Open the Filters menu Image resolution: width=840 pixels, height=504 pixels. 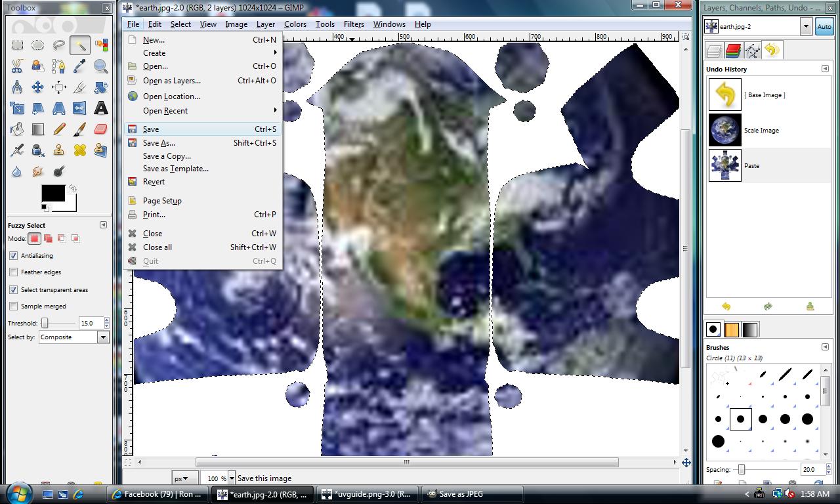pyautogui.click(x=354, y=24)
